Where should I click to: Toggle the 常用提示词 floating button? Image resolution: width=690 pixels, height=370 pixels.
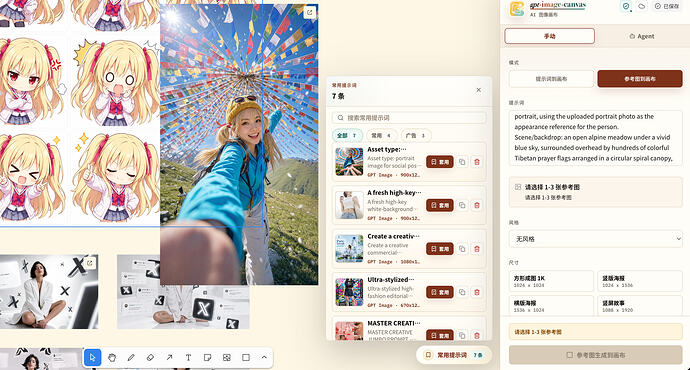pyautogui.click(x=454, y=355)
